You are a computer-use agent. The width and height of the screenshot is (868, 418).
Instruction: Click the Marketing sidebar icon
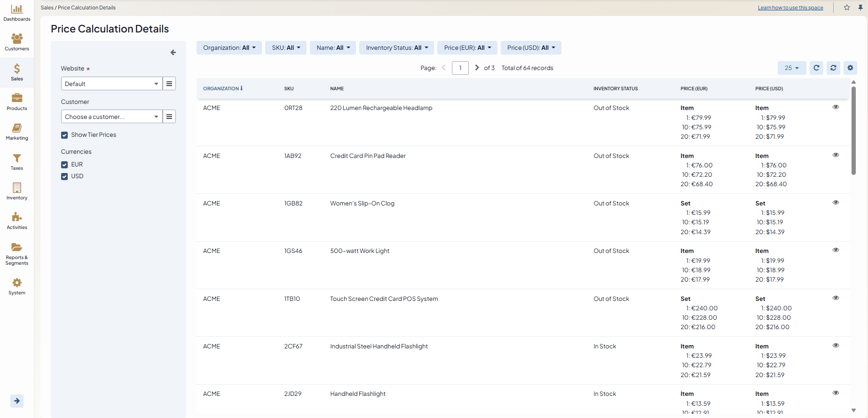pos(17,132)
